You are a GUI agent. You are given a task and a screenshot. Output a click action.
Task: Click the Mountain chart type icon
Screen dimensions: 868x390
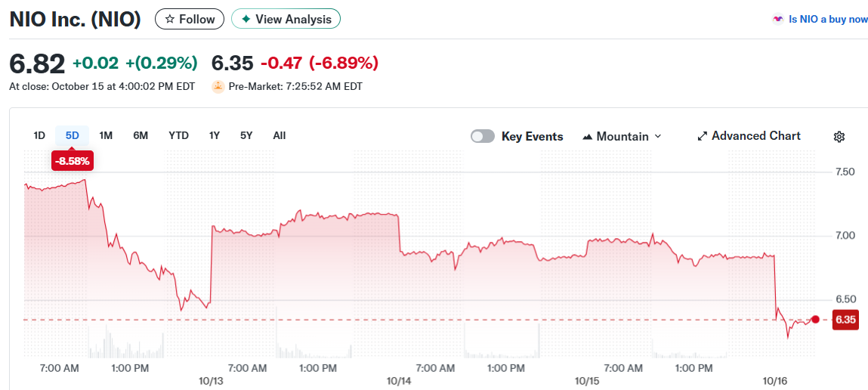pos(587,137)
